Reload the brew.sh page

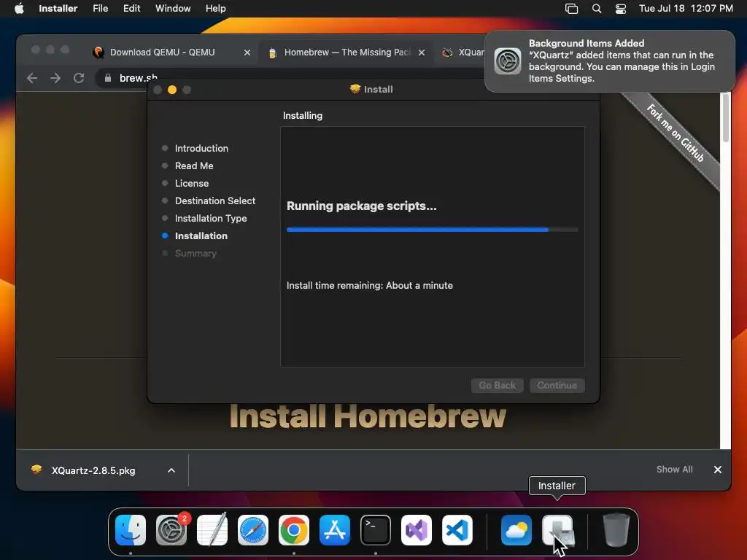pos(79,78)
